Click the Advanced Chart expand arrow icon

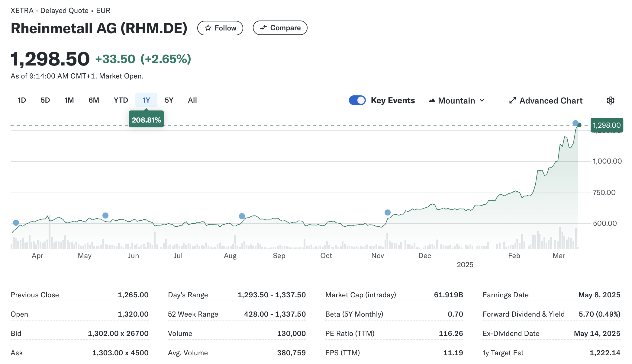click(x=512, y=101)
